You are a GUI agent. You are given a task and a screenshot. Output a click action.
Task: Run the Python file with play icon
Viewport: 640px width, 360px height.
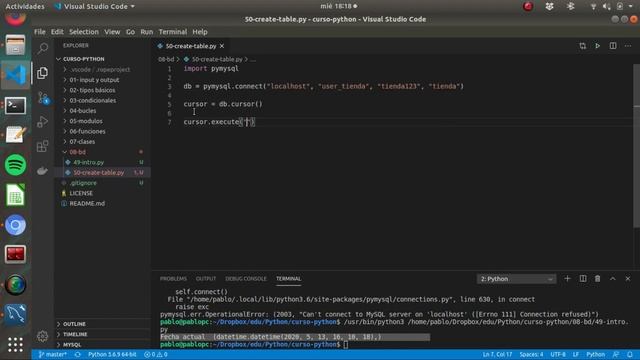click(x=598, y=46)
